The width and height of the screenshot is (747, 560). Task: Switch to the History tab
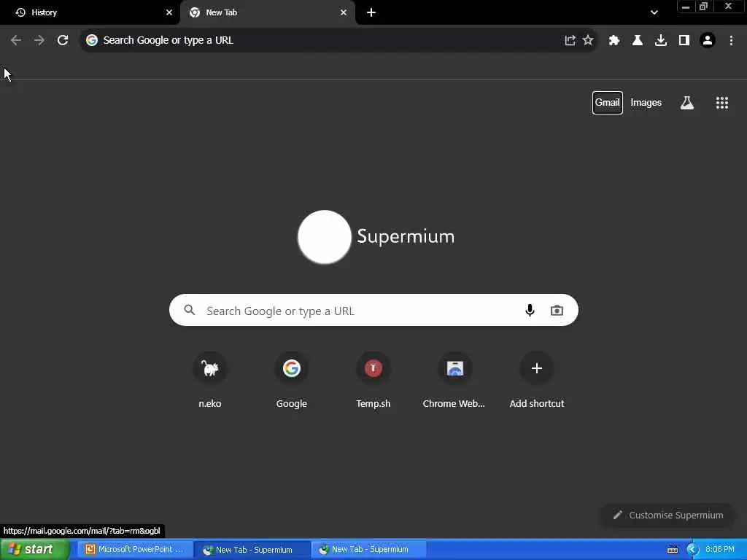[90, 12]
